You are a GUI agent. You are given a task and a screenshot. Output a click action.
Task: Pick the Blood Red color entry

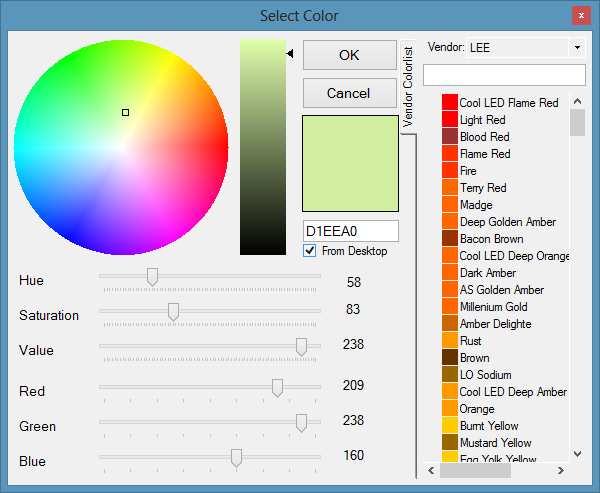coord(484,137)
